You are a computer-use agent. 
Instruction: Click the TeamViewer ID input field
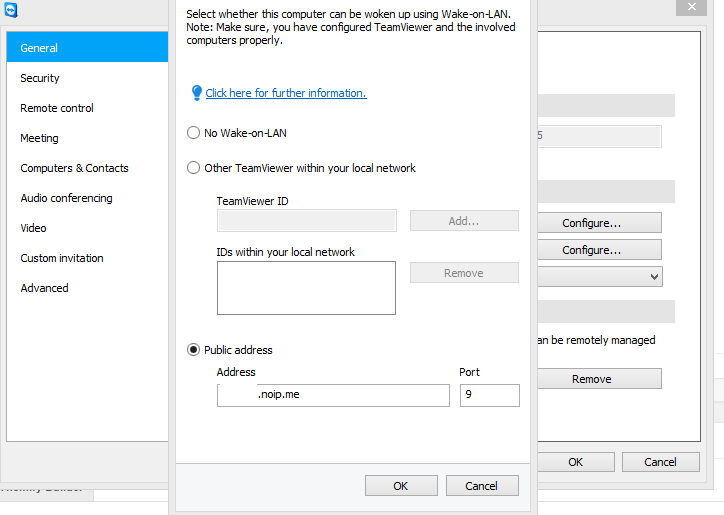point(307,221)
